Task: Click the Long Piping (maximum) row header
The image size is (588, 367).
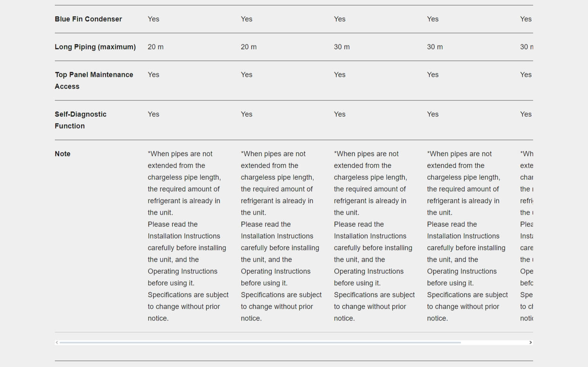Action: click(x=95, y=47)
